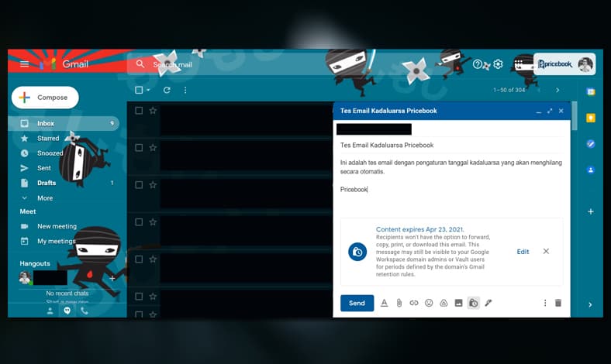Star the sixth email row

(153, 297)
